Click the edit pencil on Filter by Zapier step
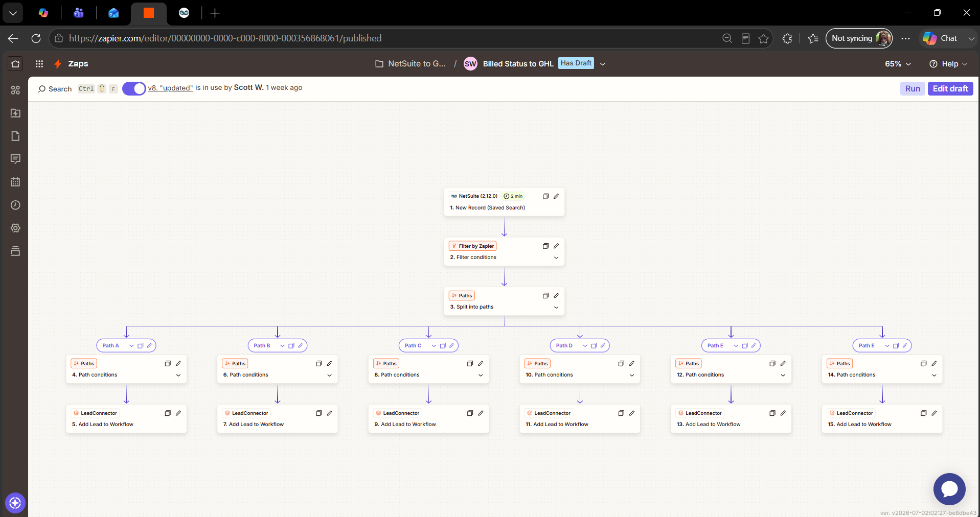The height and width of the screenshot is (517, 980). point(556,246)
